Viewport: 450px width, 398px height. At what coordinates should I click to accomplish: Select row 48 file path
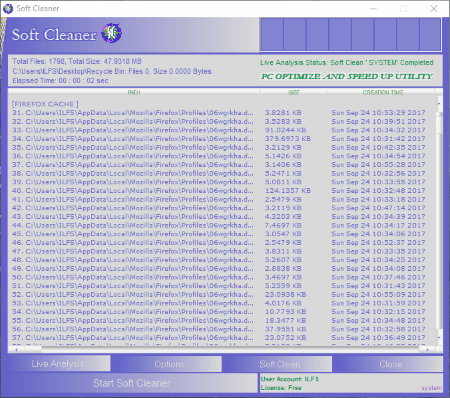click(133, 260)
